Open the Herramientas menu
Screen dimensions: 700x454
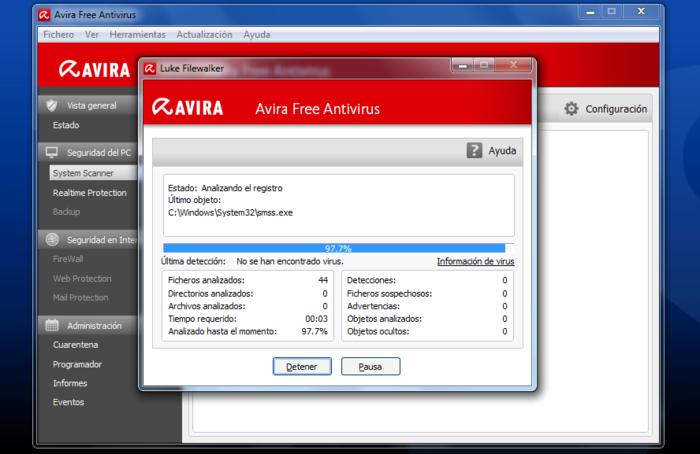pos(138,35)
